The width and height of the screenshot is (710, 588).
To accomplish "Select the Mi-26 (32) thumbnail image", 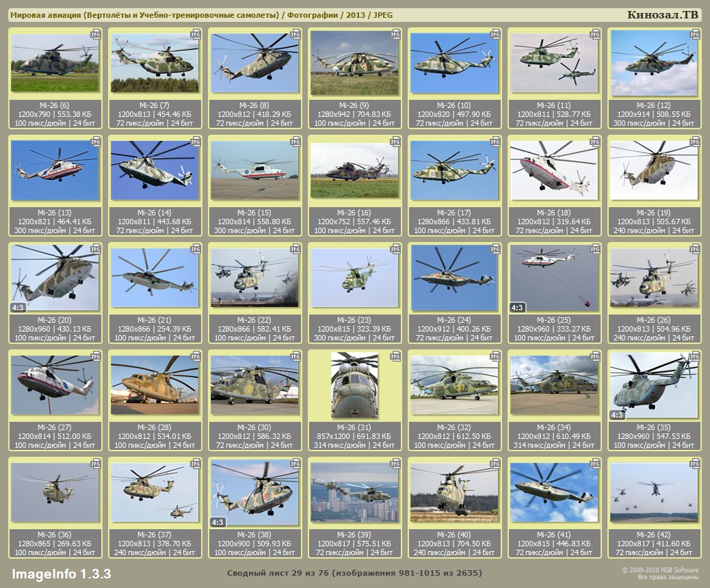I will click(x=454, y=385).
